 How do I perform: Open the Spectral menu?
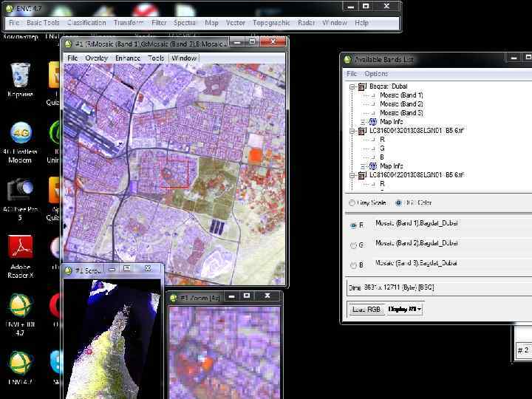(185, 23)
